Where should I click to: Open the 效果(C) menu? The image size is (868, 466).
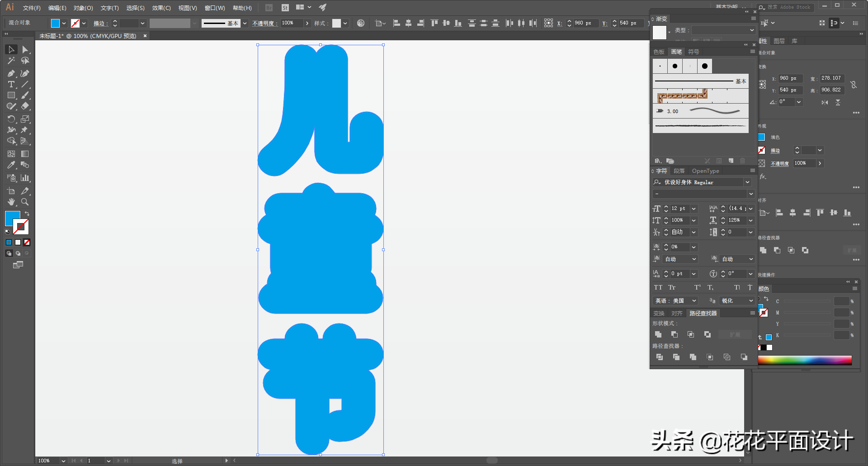coord(161,8)
